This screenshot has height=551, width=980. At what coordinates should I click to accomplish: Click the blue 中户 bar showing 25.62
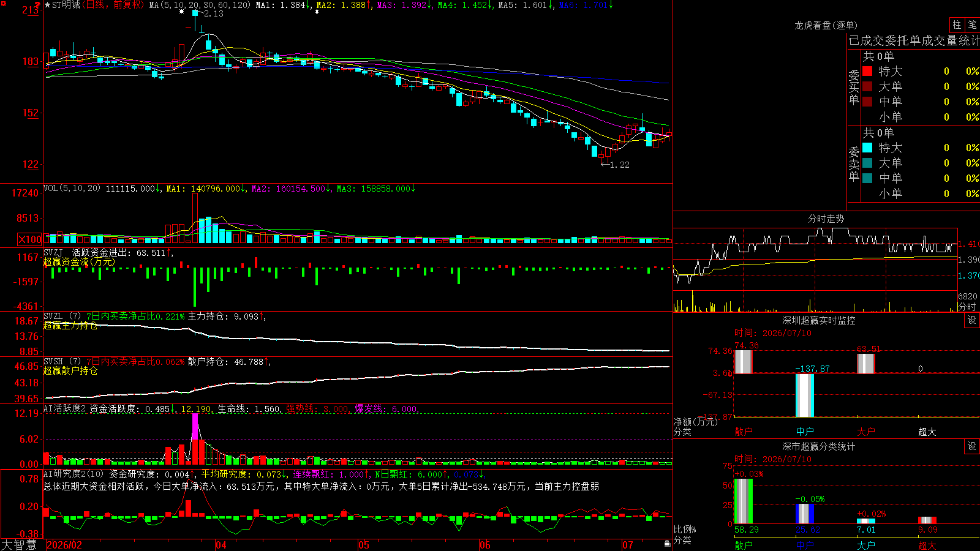pos(805,514)
